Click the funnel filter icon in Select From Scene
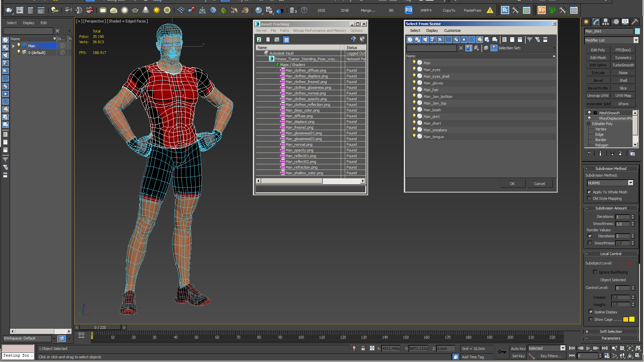 click(x=530, y=40)
